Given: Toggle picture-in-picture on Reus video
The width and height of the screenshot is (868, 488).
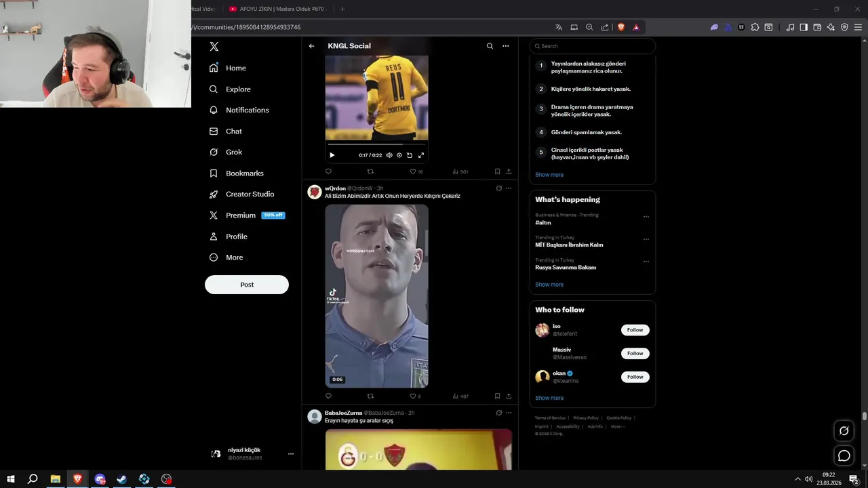Looking at the screenshot, I should (x=410, y=155).
